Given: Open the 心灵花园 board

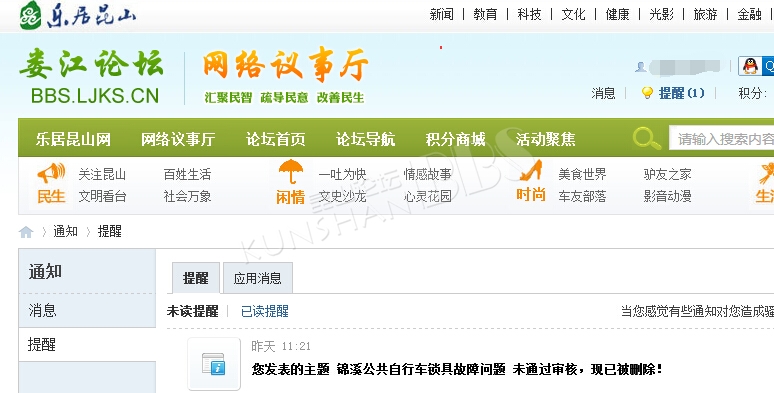Looking at the screenshot, I should (x=427, y=196).
